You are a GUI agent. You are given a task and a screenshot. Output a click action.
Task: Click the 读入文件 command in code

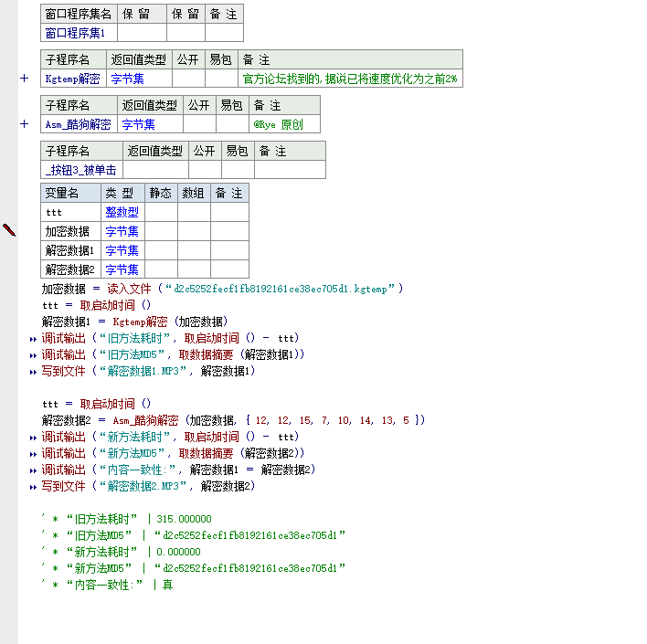coord(129,289)
